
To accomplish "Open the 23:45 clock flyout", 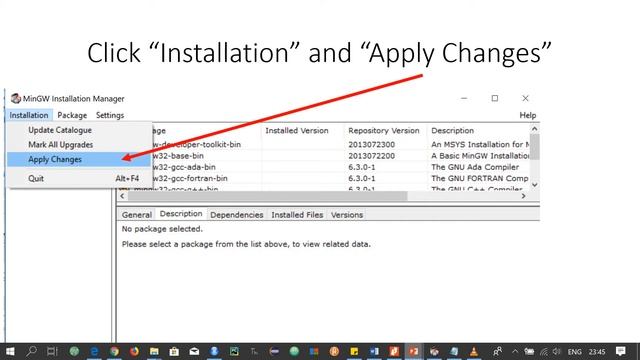I will pos(597,352).
